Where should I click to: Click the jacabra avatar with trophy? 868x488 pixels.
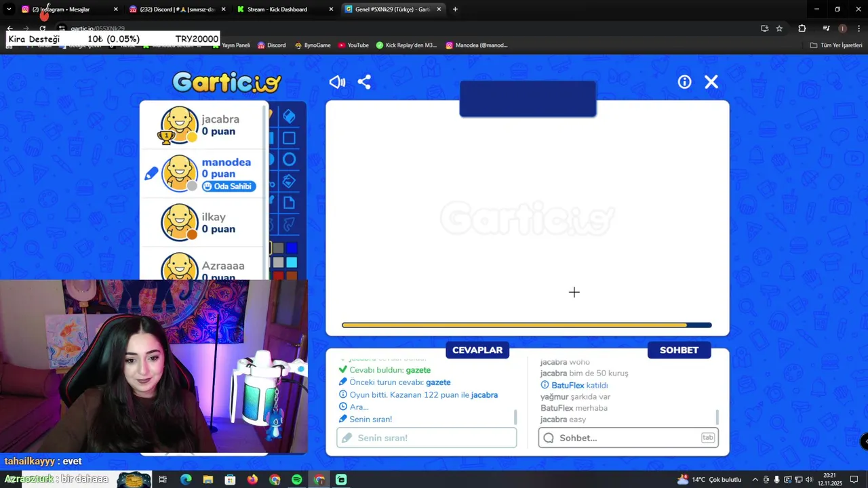[x=178, y=125]
